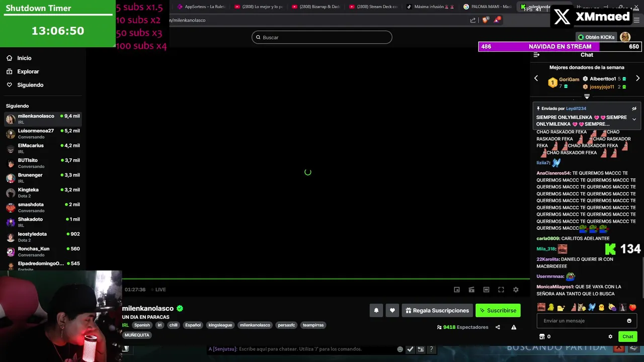Hide the pinned chat message

[x=634, y=109]
